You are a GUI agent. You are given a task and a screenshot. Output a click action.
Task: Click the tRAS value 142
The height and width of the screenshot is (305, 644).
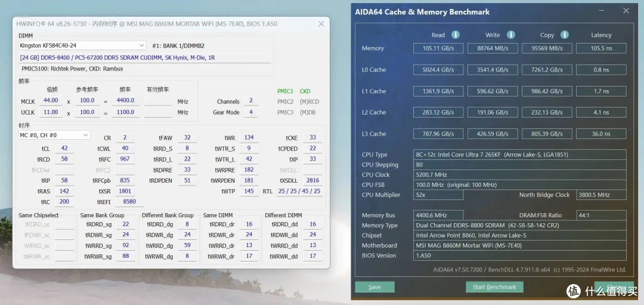pos(64,191)
